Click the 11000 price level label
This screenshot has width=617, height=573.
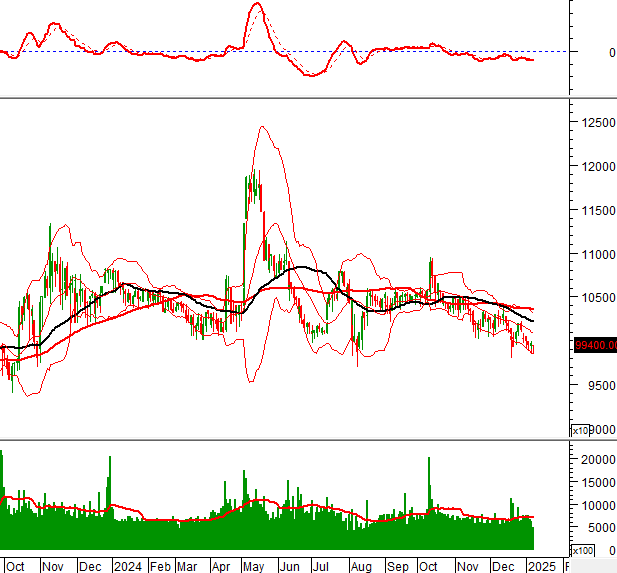(x=599, y=254)
